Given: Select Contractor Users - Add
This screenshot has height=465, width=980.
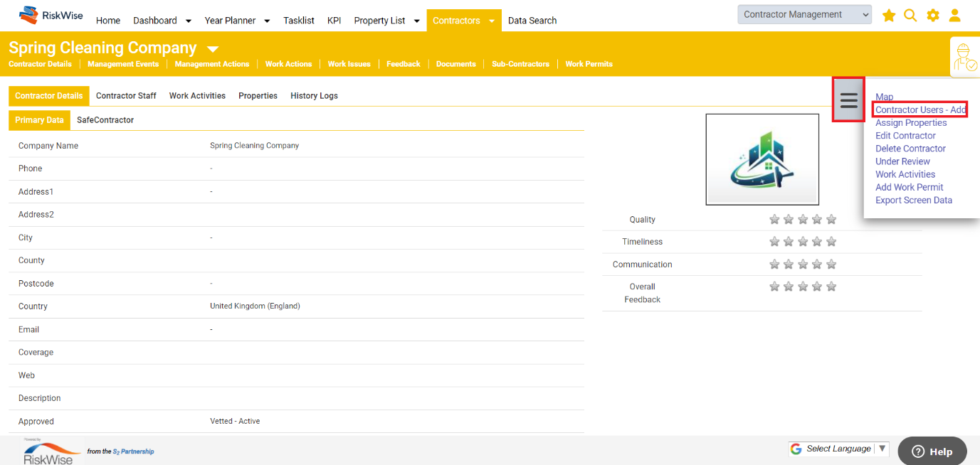Looking at the screenshot, I should click(920, 109).
